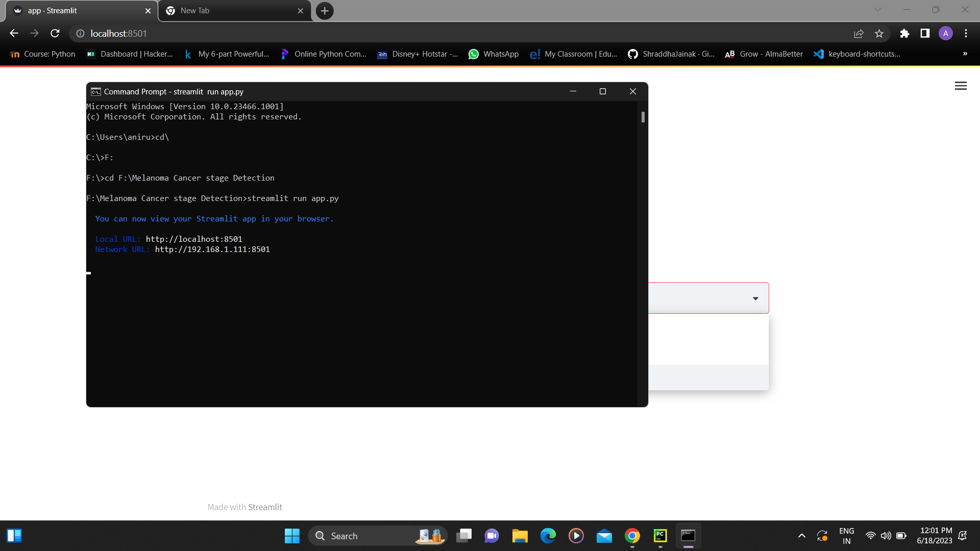The width and height of the screenshot is (980, 551).
Task: Open the Chrome extensions puzzle icon
Action: click(904, 33)
